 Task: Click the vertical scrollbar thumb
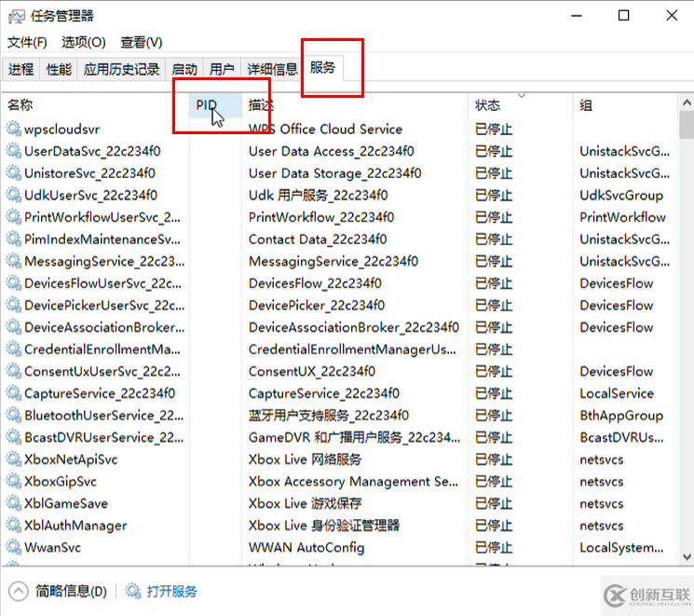tap(687, 125)
